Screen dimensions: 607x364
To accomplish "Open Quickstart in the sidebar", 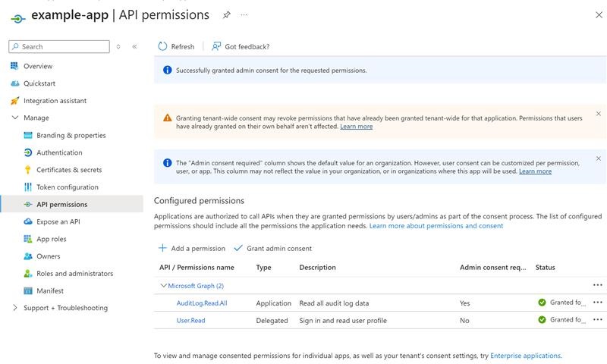I will [x=39, y=83].
